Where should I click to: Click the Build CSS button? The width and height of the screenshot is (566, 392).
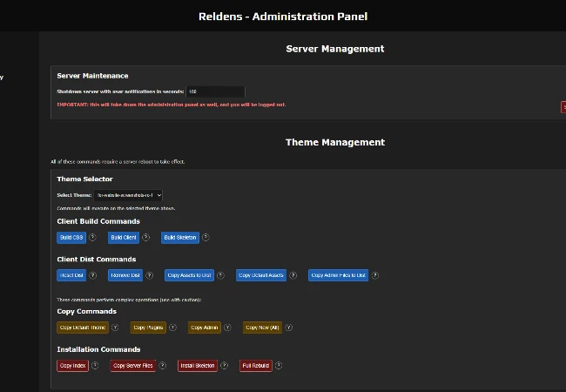(71, 238)
